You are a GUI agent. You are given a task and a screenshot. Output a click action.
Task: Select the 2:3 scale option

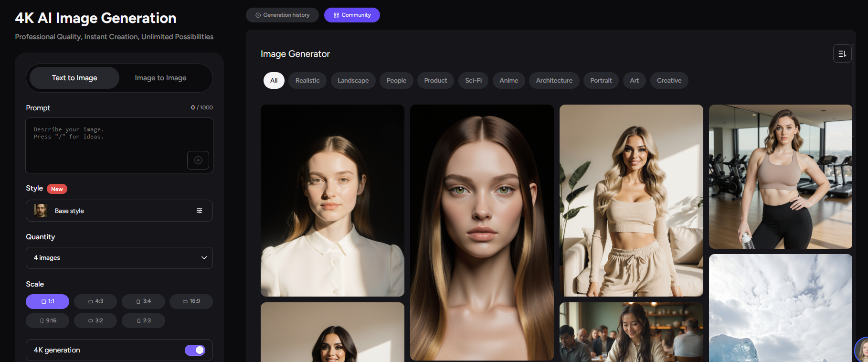click(143, 320)
